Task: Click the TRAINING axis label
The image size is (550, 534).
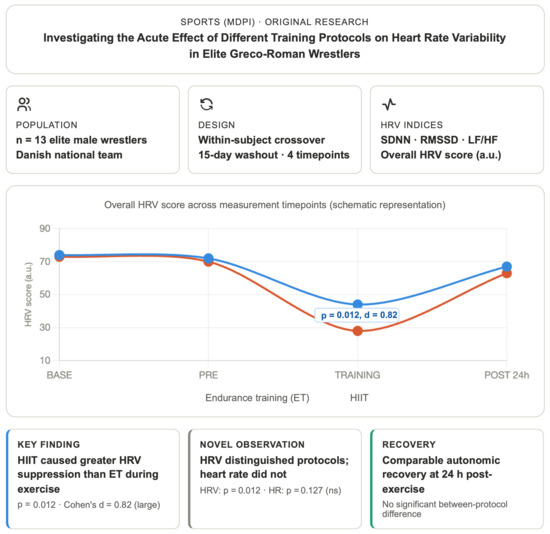Action: coord(357,375)
